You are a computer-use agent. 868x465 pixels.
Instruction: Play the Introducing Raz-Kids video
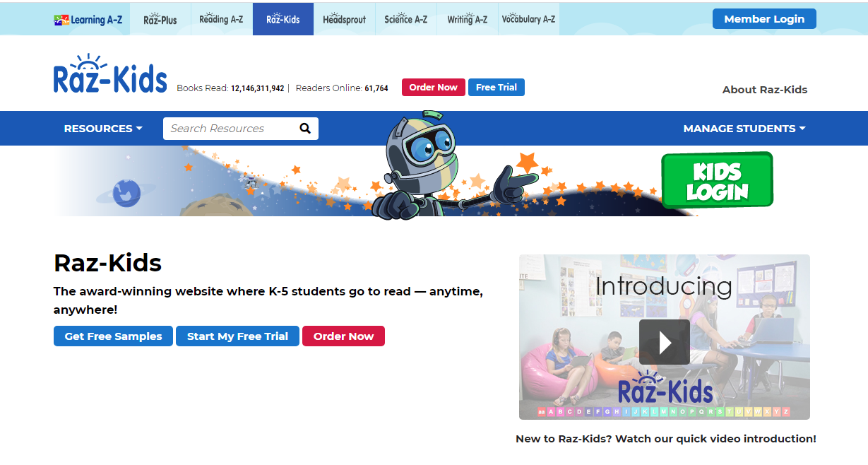point(665,342)
